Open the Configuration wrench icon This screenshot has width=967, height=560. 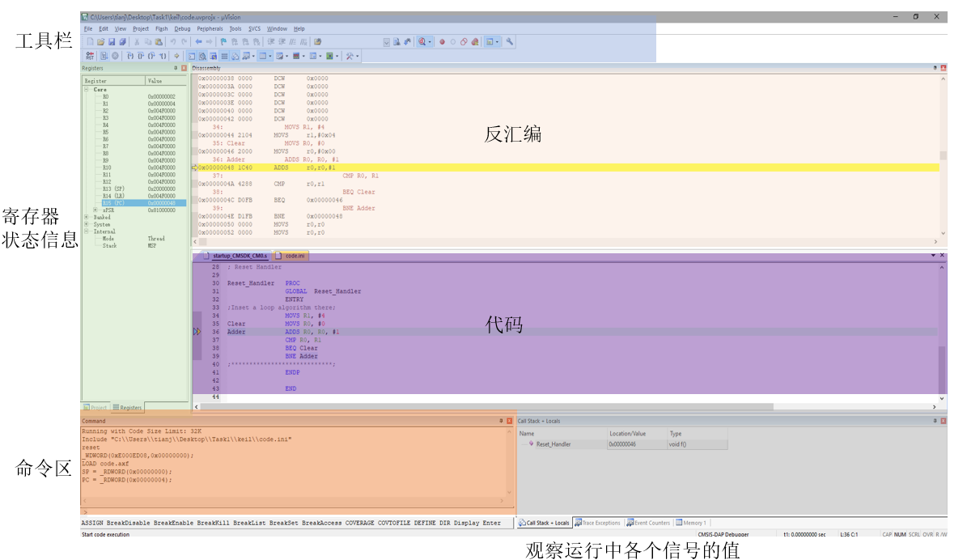pos(510,41)
